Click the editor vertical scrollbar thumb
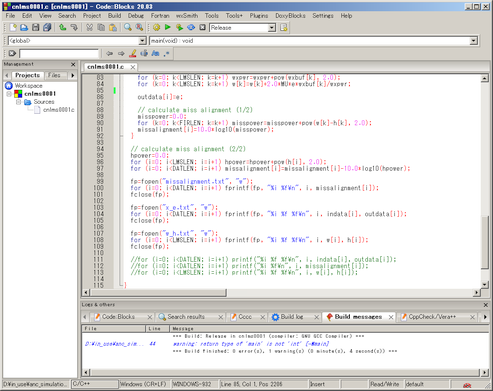Image resolution: width=493 pixels, height=391 pixels. (x=485, y=242)
